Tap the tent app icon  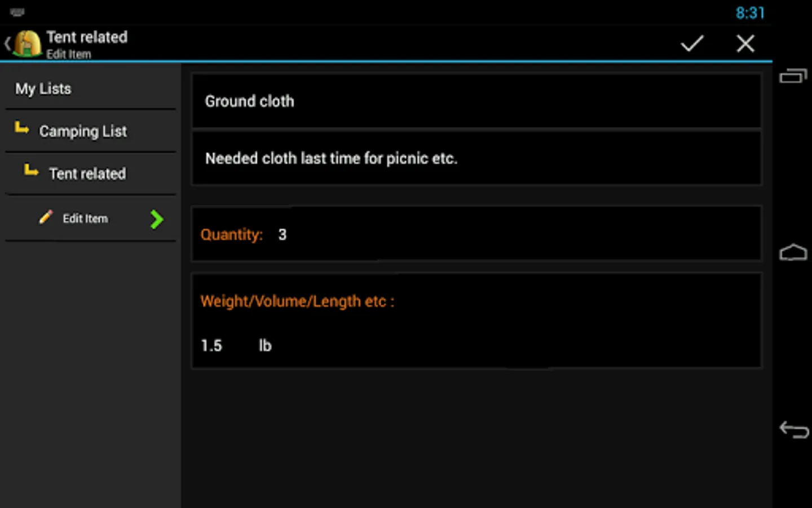tap(28, 43)
